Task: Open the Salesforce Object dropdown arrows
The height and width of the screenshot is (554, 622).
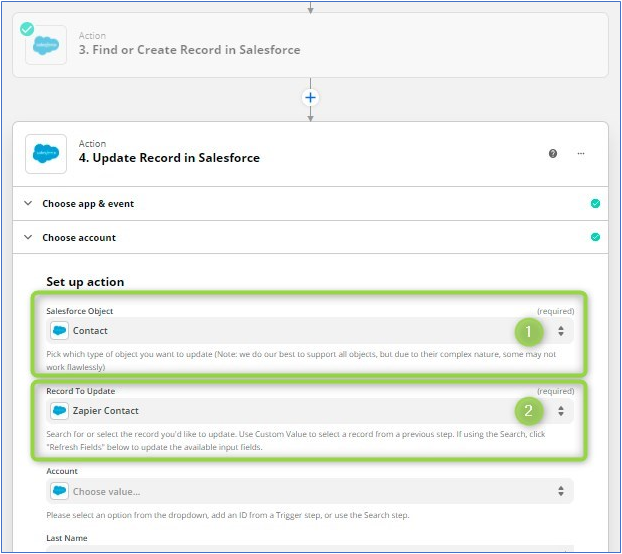Action: click(x=561, y=331)
